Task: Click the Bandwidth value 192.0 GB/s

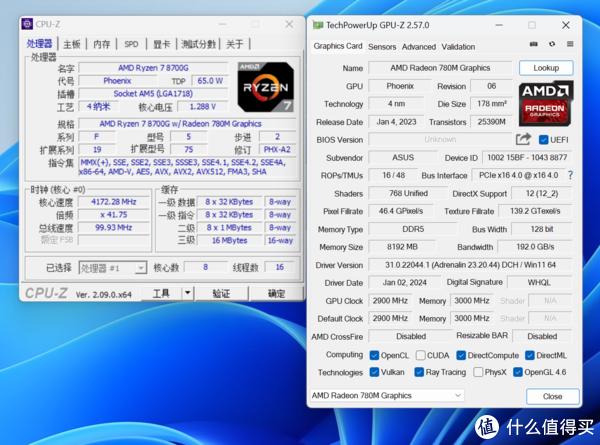Action: pos(535,247)
